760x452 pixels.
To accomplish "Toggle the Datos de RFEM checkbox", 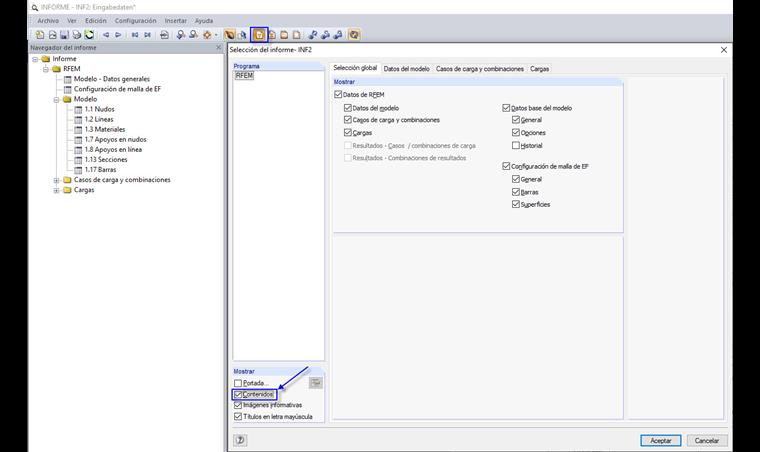I will pos(338,94).
